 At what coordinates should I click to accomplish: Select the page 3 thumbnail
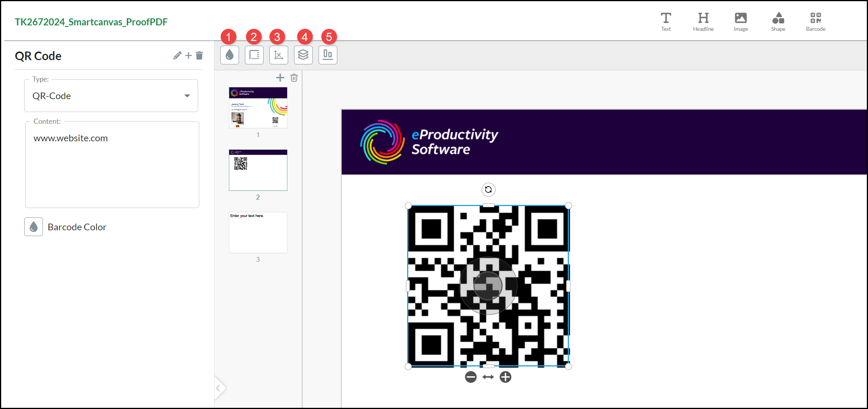pos(258,233)
